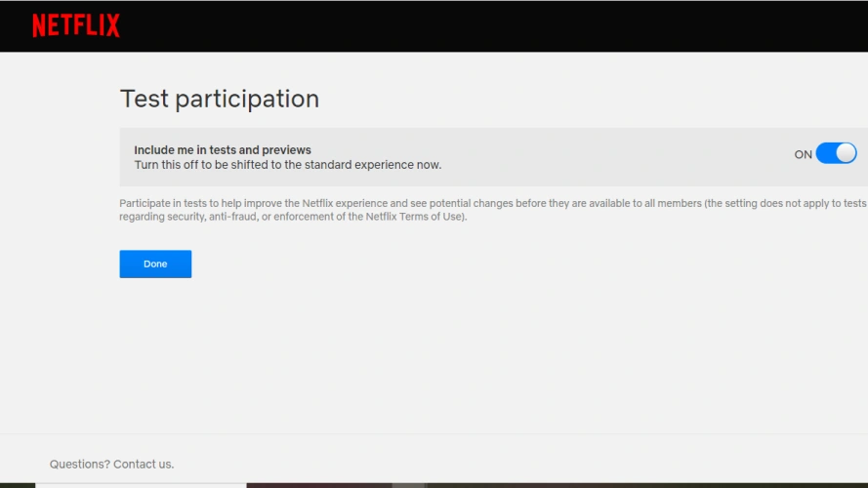Click the white bar at bottom left edge

coord(141,484)
